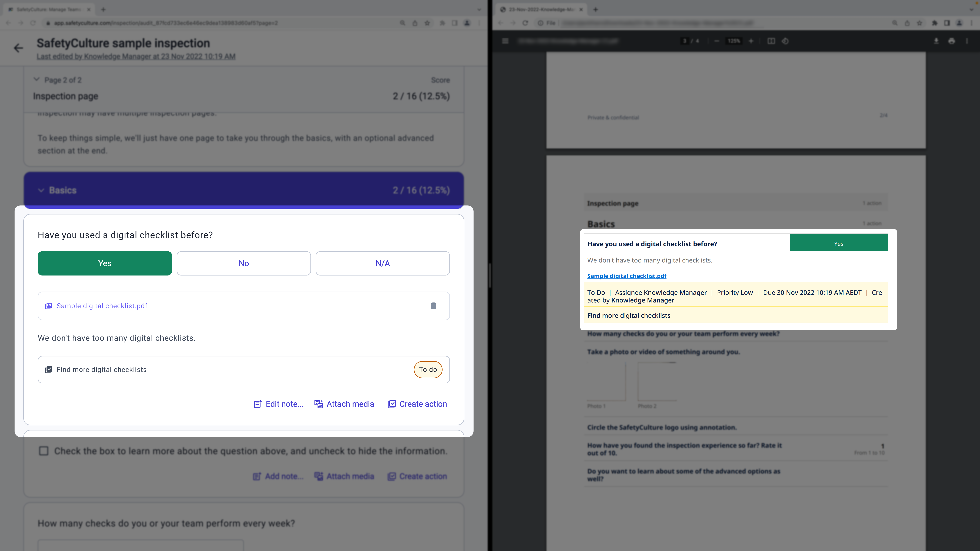This screenshot has height=551, width=980.
Task: Select the No response button
Action: [x=243, y=263]
